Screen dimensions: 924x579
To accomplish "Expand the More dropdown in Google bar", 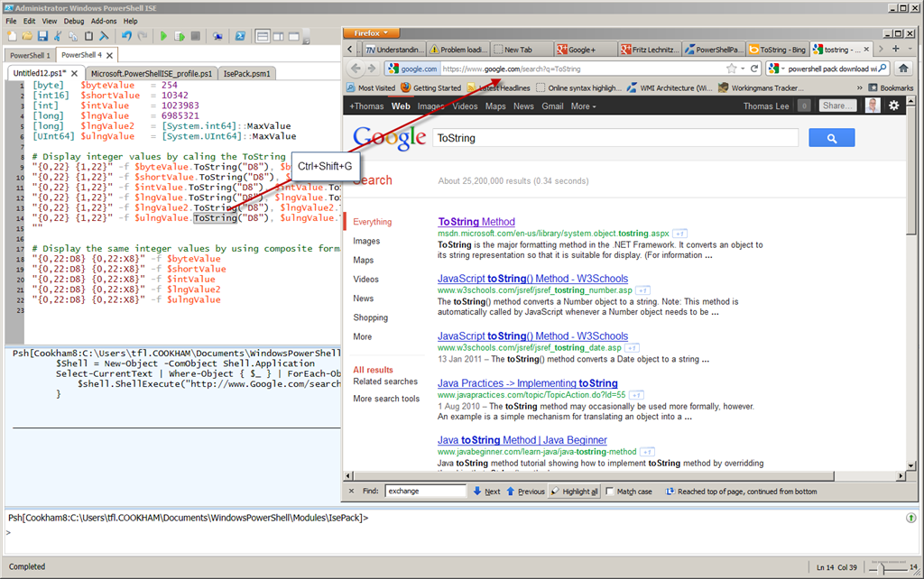I will 584,106.
